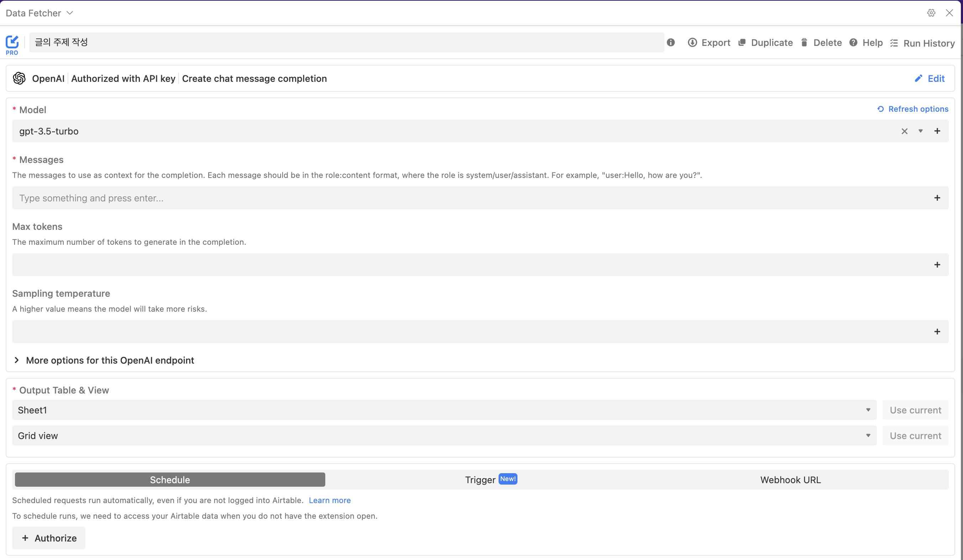
Task: Open the Learn more link
Action: click(330, 501)
